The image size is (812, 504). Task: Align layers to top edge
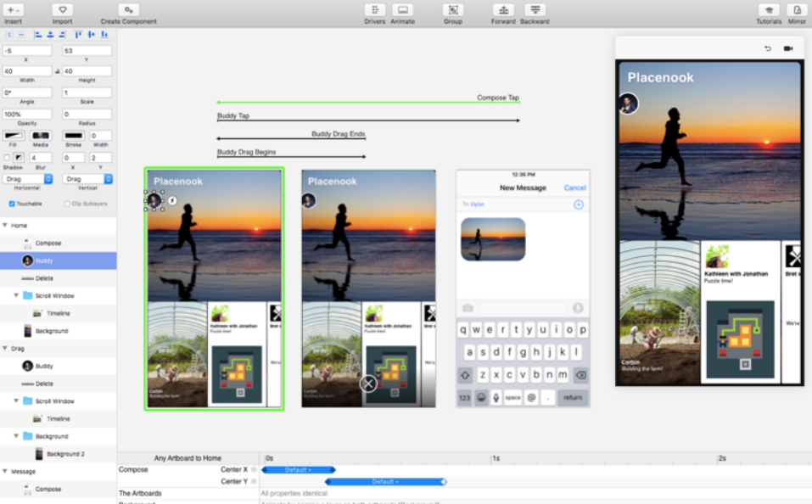coord(78,35)
